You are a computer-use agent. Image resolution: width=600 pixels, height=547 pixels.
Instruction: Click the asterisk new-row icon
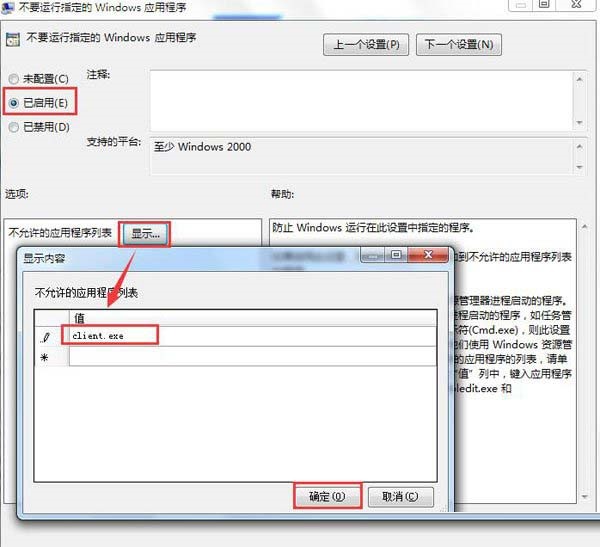(45, 357)
